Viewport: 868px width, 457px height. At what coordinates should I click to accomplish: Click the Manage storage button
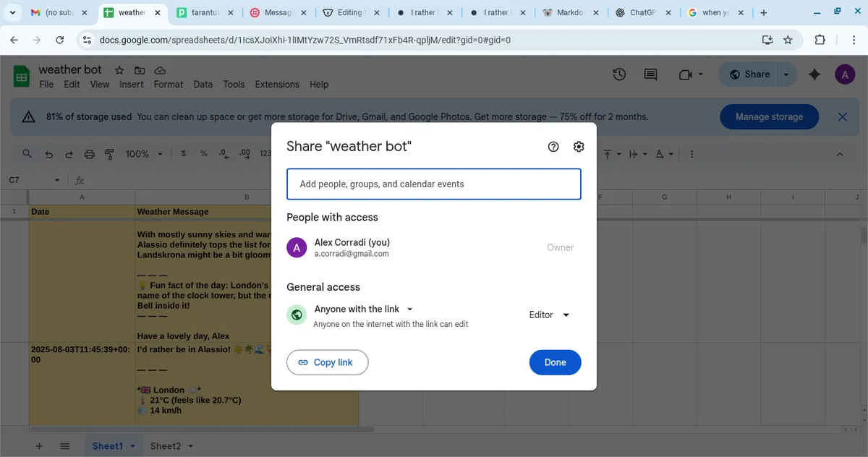[769, 116]
